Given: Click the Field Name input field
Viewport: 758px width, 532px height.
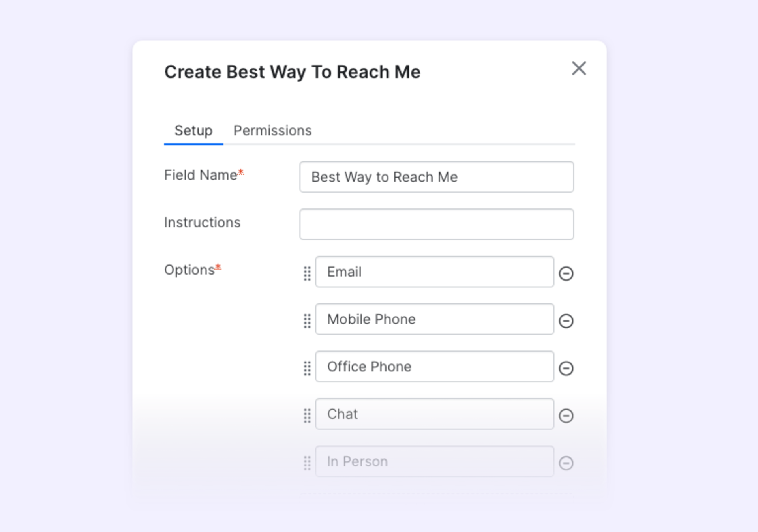Looking at the screenshot, I should click(436, 177).
